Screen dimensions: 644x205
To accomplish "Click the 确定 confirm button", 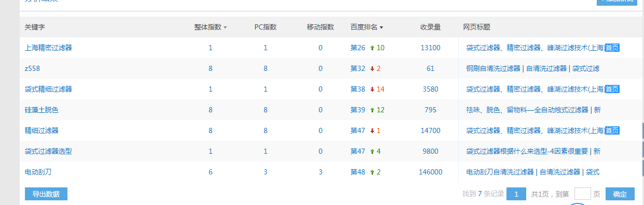I will pos(620,194).
